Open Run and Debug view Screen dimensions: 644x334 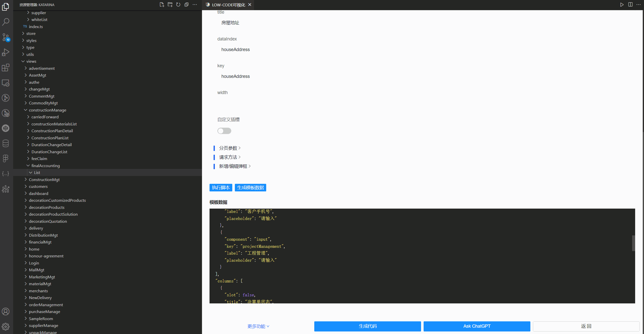(6, 52)
